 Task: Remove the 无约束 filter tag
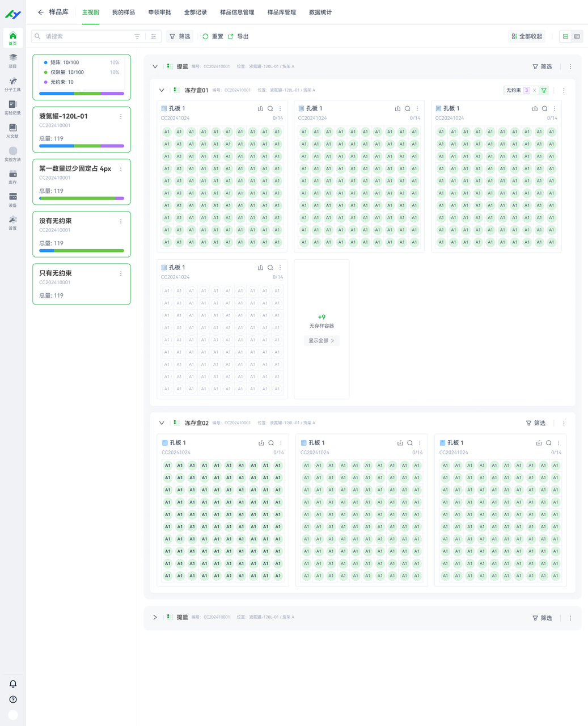pyautogui.click(x=534, y=90)
